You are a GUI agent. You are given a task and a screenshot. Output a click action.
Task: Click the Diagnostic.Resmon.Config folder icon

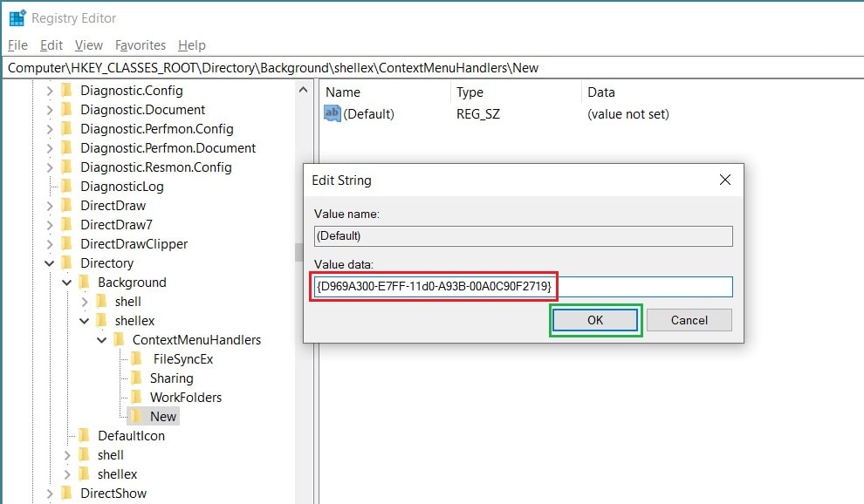66,167
